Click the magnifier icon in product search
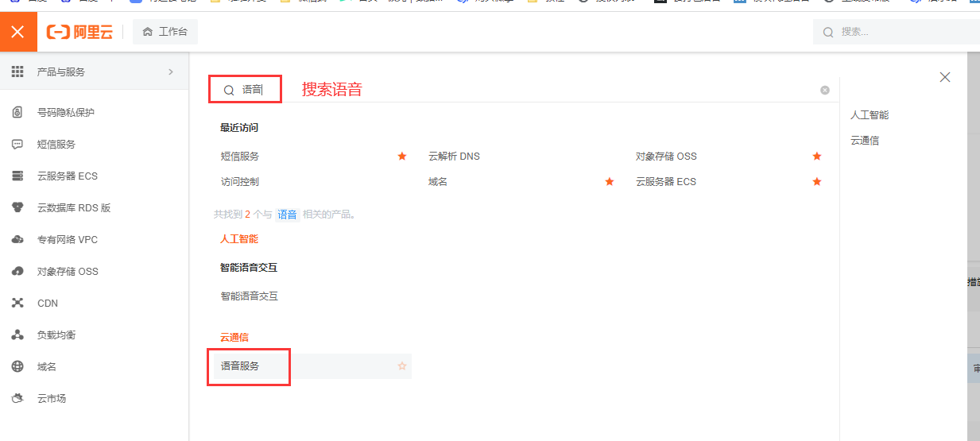Screen dimensions: 980x441 coord(229,91)
